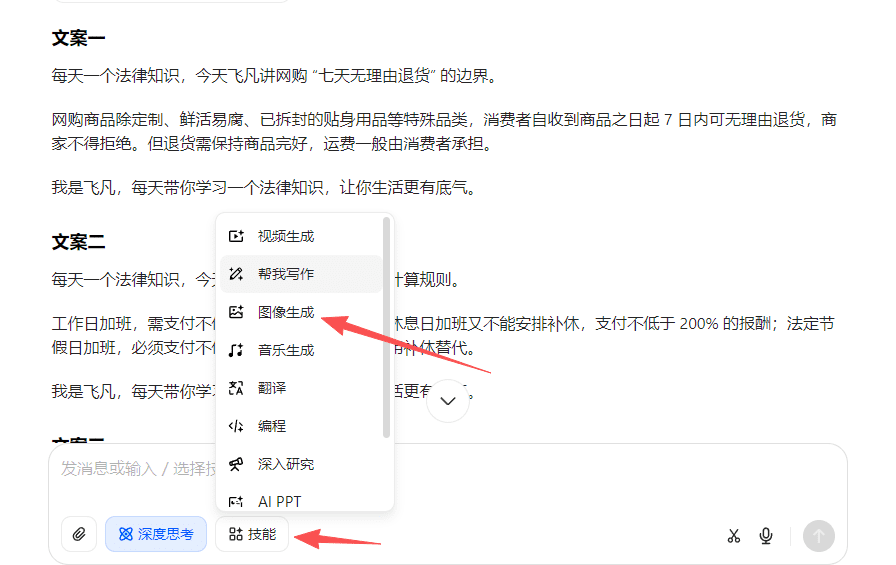This screenshot has width=896, height=565.
Task: Click the code brackets programming icon
Action: pyautogui.click(x=236, y=426)
